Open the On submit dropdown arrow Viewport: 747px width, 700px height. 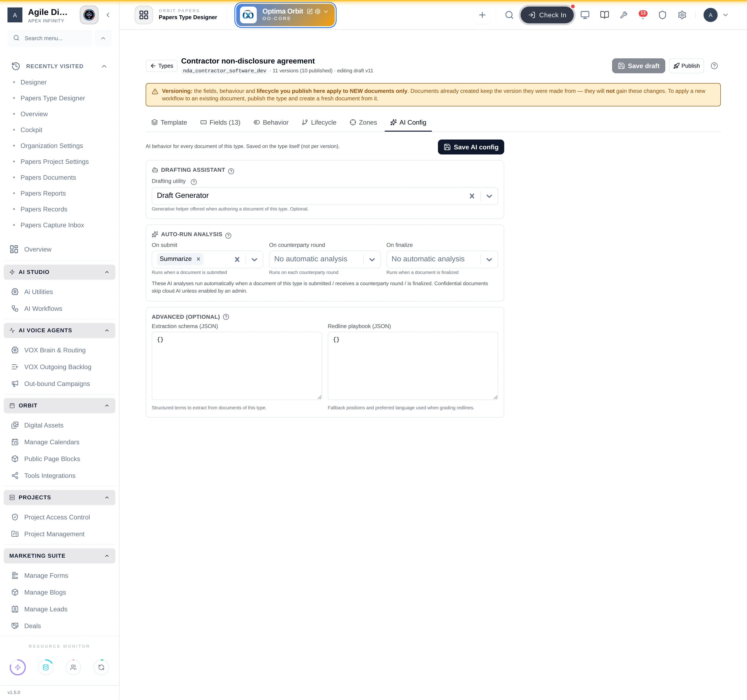(254, 259)
